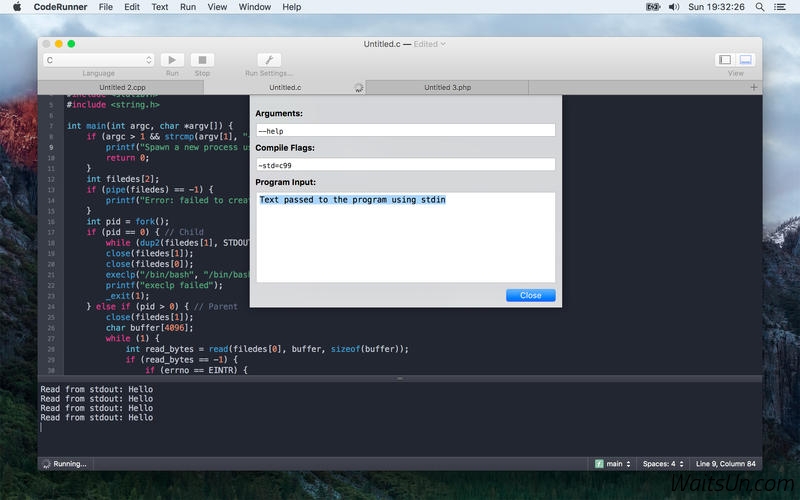The height and width of the screenshot is (500, 800).
Task: Click the volume speaker icon
Action: pyautogui.click(x=674, y=7)
